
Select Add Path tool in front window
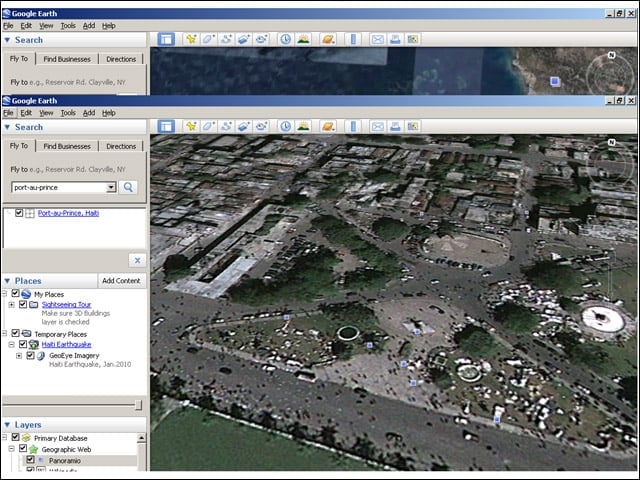click(226, 127)
